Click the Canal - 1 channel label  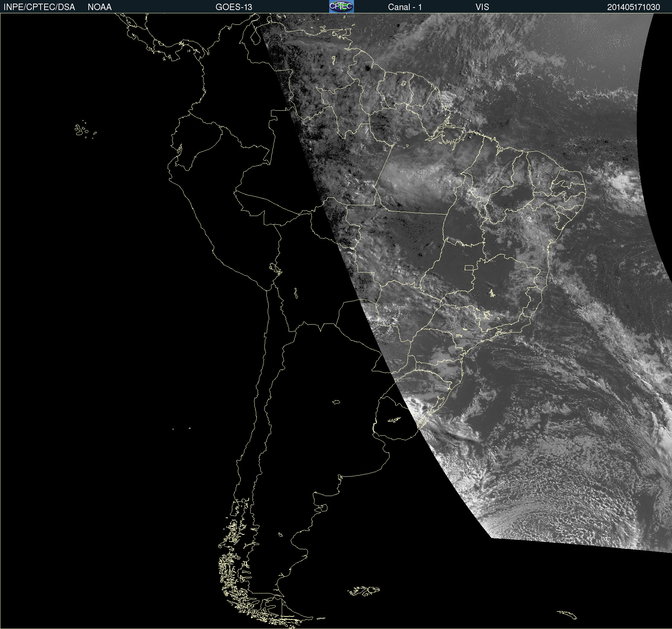pyautogui.click(x=405, y=7)
